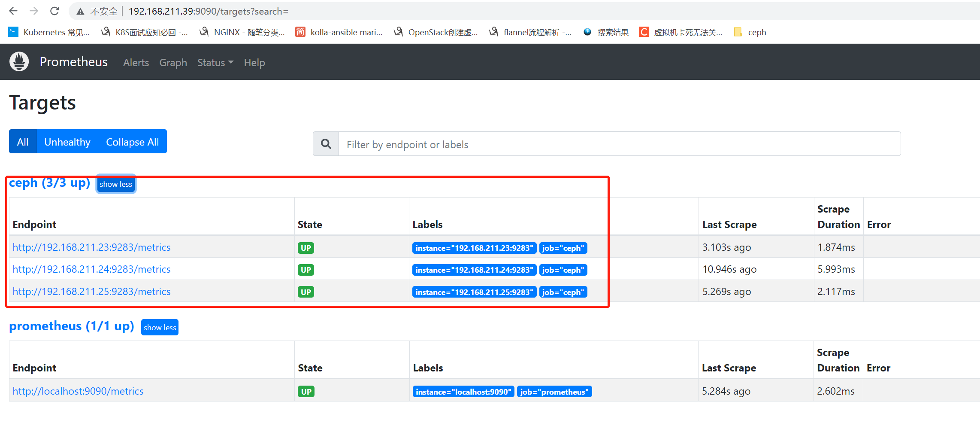Click the search magnifier icon

[x=326, y=144]
